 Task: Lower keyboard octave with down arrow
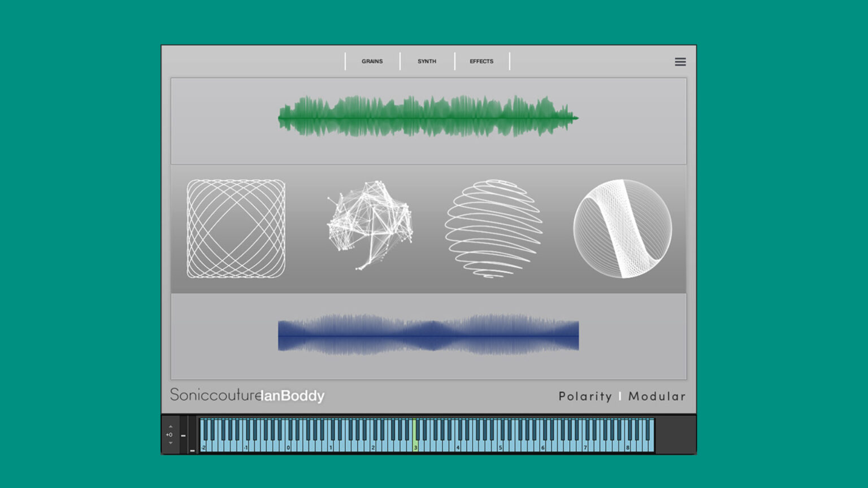click(171, 443)
